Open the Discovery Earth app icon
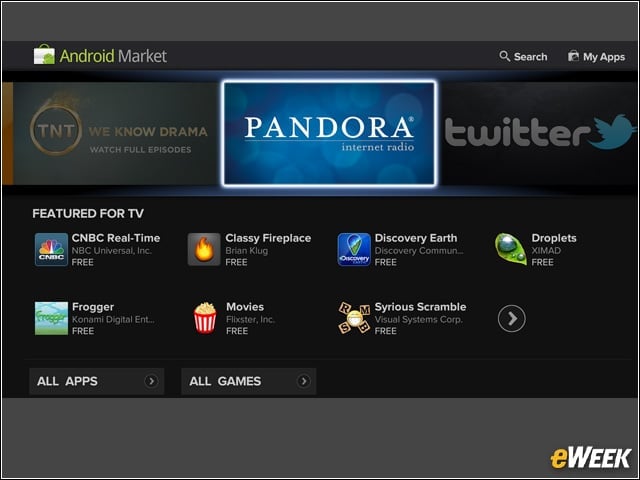The width and height of the screenshot is (640, 480). pos(354,249)
